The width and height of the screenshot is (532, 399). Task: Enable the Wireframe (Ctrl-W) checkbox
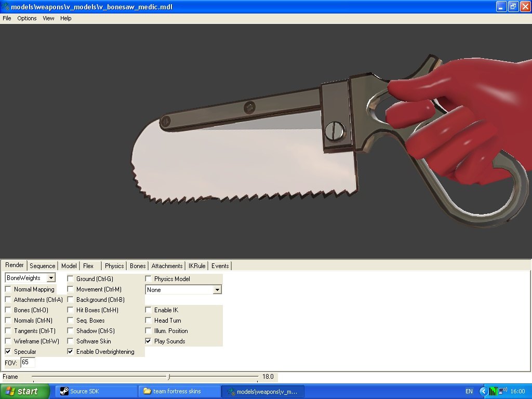[8, 341]
